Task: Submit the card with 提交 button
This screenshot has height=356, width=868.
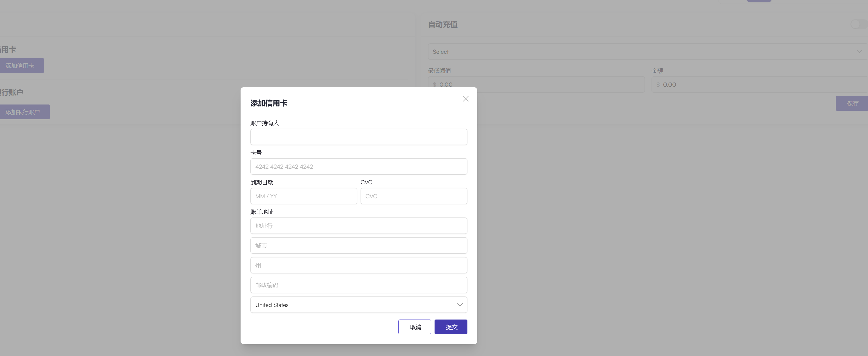Action: click(x=450, y=327)
